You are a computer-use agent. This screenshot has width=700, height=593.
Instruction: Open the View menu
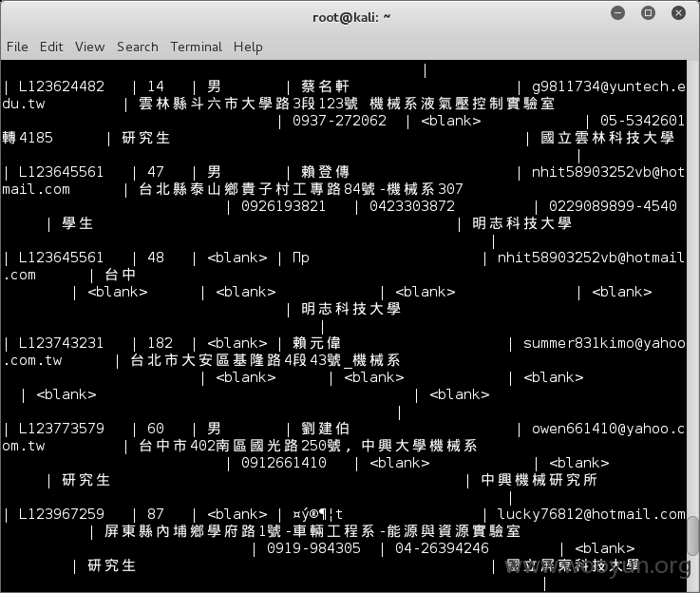tap(89, 47)
